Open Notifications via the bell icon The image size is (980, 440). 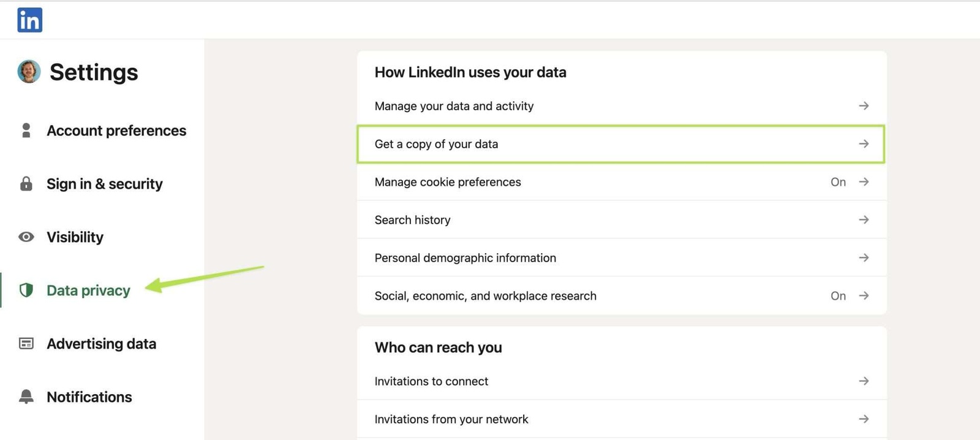(26, 396)
